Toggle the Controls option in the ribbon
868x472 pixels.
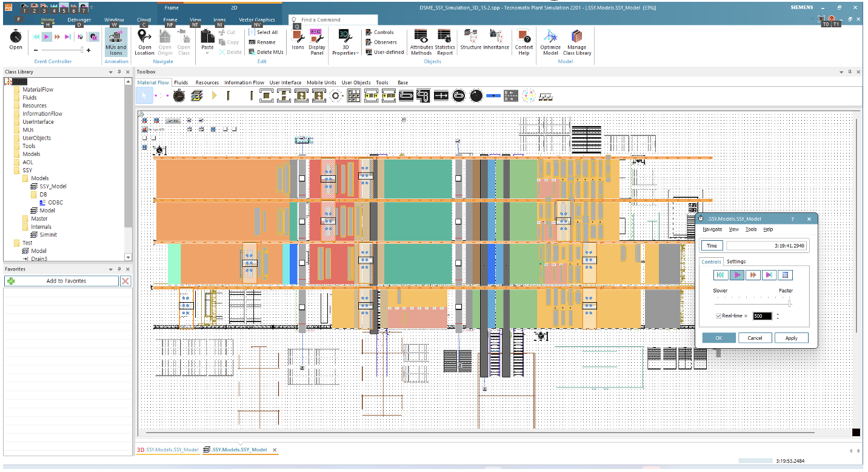380,32
